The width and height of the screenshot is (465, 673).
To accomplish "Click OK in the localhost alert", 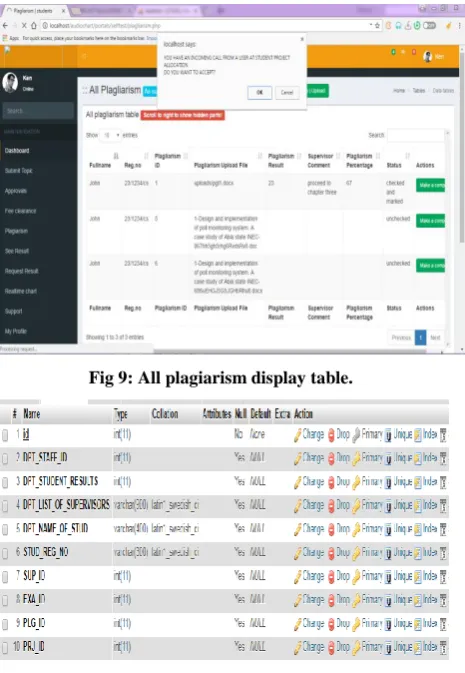I will click(x=260, y=92).
